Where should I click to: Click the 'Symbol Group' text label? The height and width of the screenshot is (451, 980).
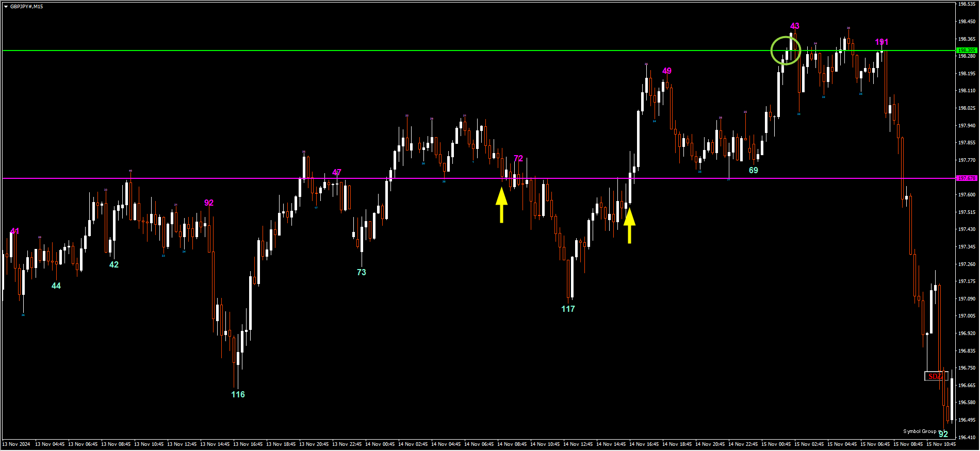[920, 431]
